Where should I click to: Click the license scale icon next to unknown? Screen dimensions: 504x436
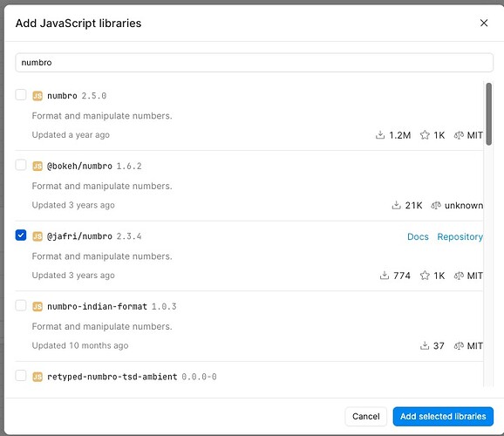436,205
